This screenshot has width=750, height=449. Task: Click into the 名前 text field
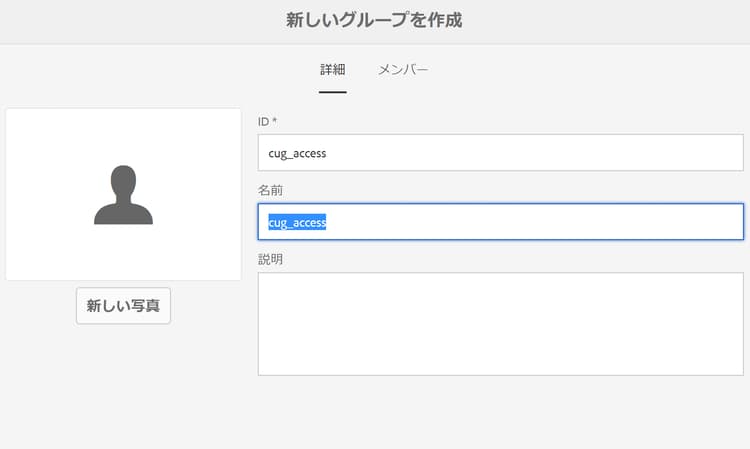500,222
